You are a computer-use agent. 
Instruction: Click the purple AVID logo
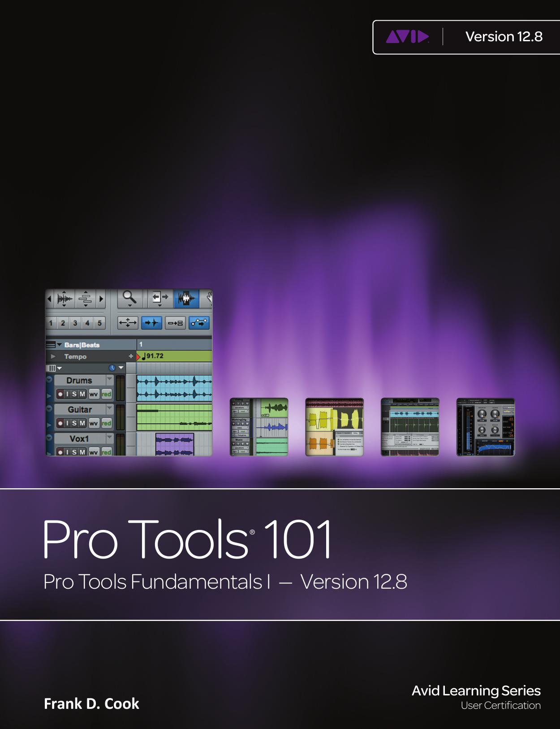[407, 36]
